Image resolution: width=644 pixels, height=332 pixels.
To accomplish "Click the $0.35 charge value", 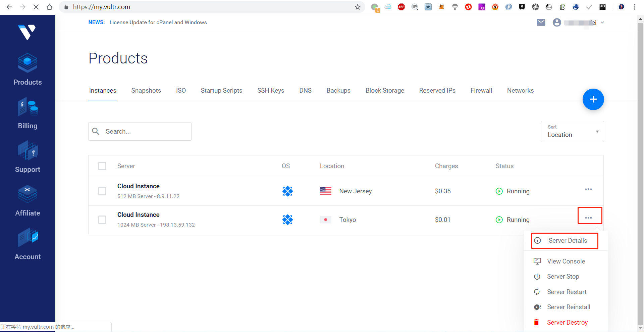I will (443, 191).
